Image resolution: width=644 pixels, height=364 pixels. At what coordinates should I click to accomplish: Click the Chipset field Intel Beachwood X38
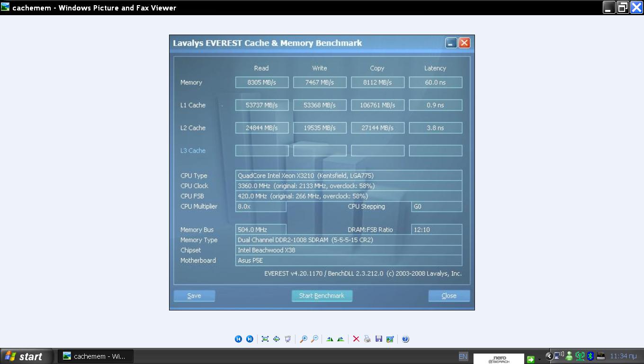click(349, 250)
